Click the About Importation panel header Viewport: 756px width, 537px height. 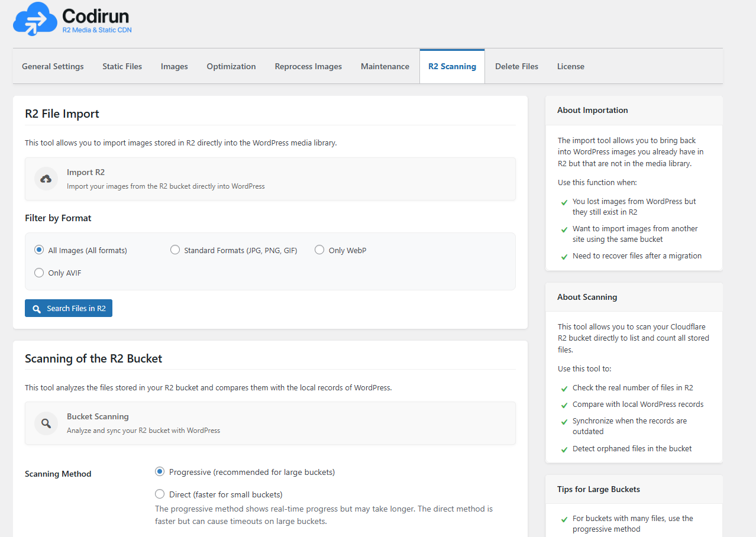click(634, 111)
